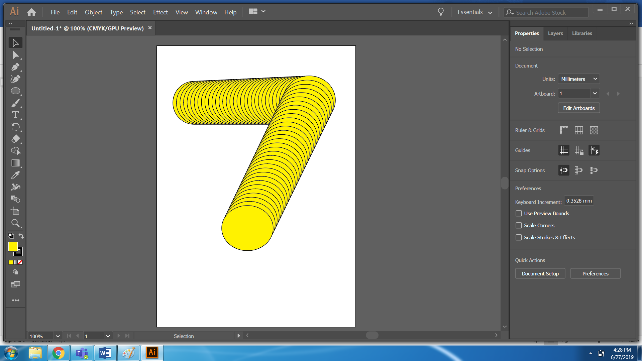
Task: Change the screen mode icon
Action: coord(16,284)
